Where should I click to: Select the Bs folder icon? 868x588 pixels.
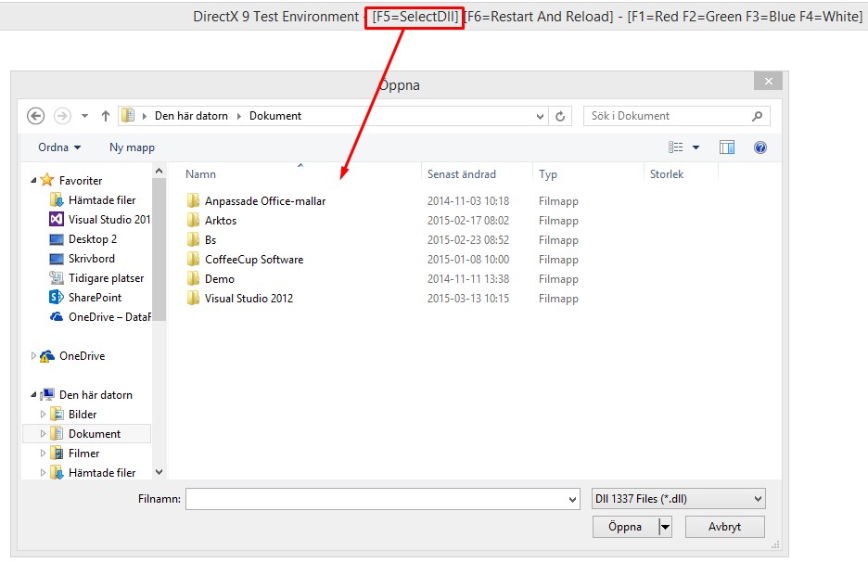click(x=193, y=239)
